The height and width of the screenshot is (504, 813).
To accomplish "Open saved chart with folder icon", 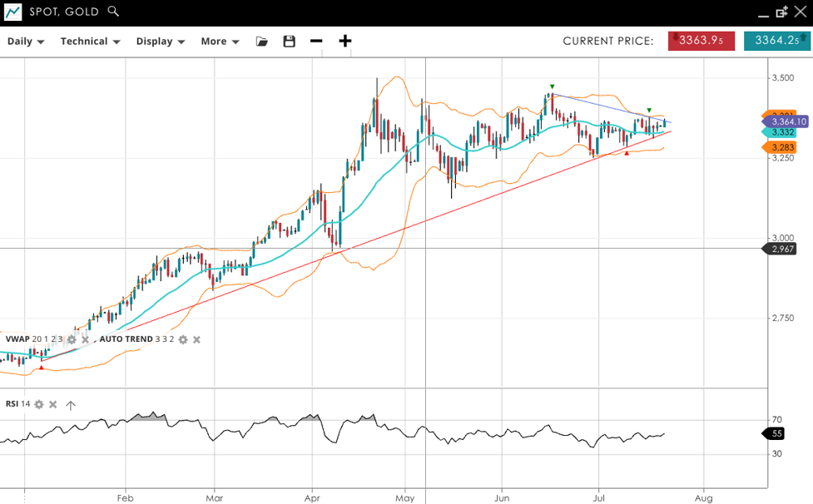I will point(262,42).
